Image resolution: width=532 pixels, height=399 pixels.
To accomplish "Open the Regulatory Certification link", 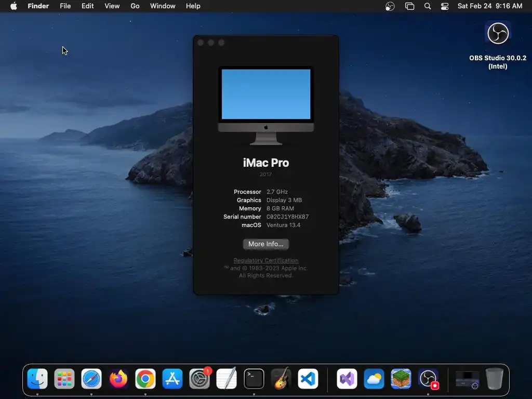I will click(265, 260).
